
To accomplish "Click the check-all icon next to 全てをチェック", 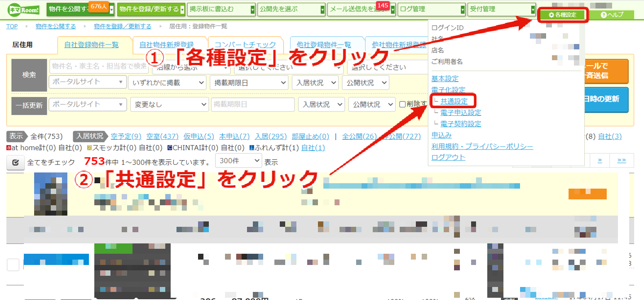I will coord(15,162).
